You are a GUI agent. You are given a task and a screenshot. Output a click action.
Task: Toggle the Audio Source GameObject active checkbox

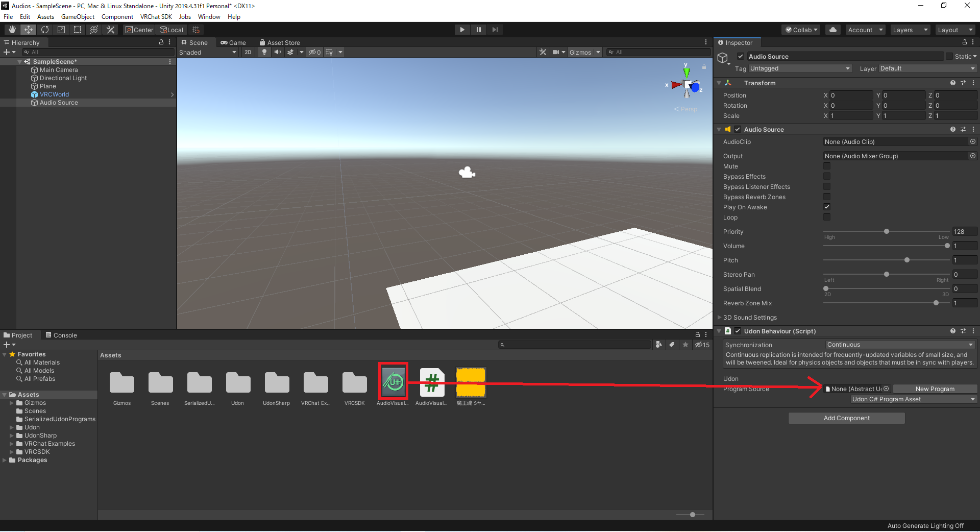click(741, 57)
